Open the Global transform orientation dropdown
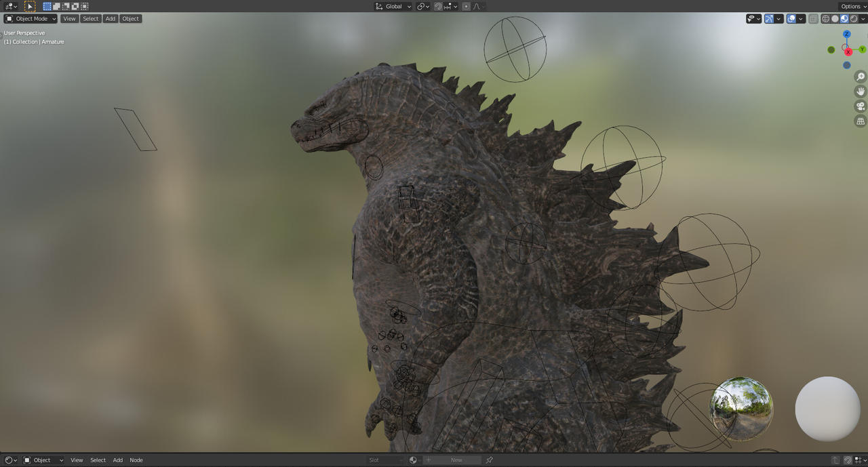 click(393, 6)
